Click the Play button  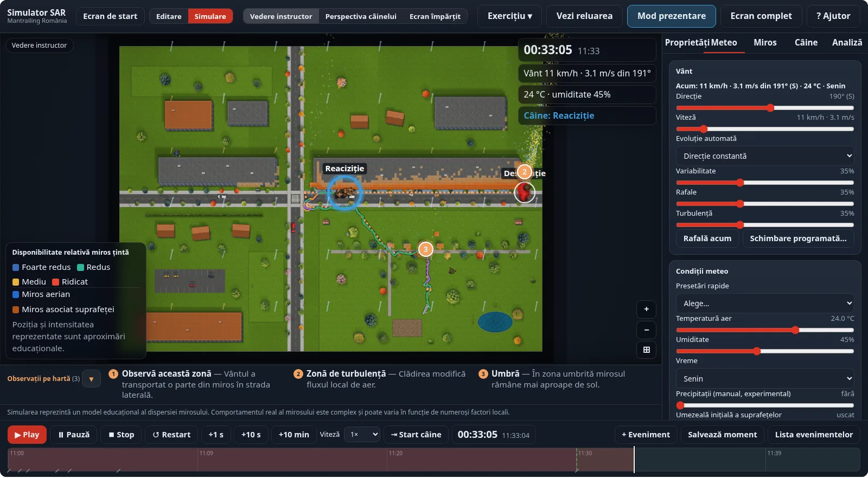[x=27, y=435]
